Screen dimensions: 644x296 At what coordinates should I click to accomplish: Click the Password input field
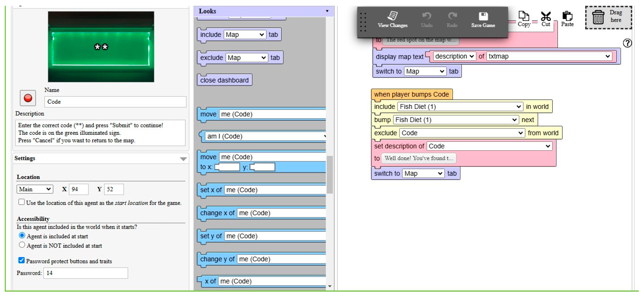[x=86, y=273]
